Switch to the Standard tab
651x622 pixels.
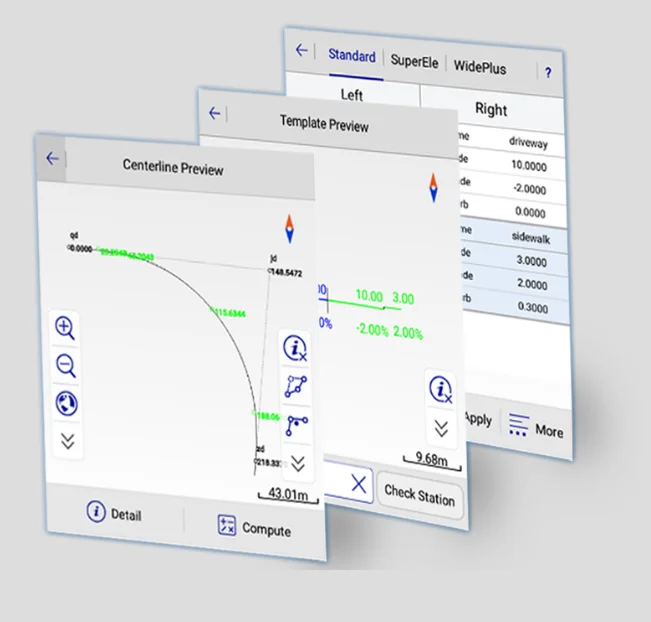coord(352,55)
